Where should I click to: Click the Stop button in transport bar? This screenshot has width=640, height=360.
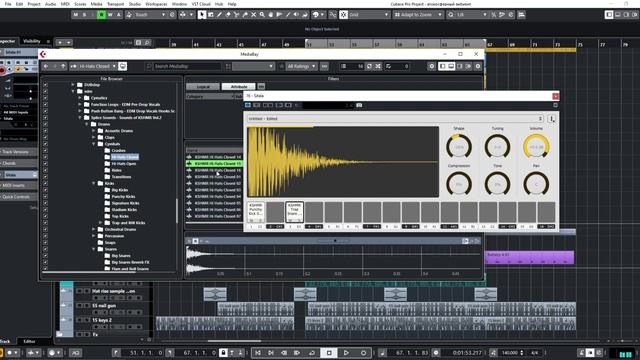[329, 353]
